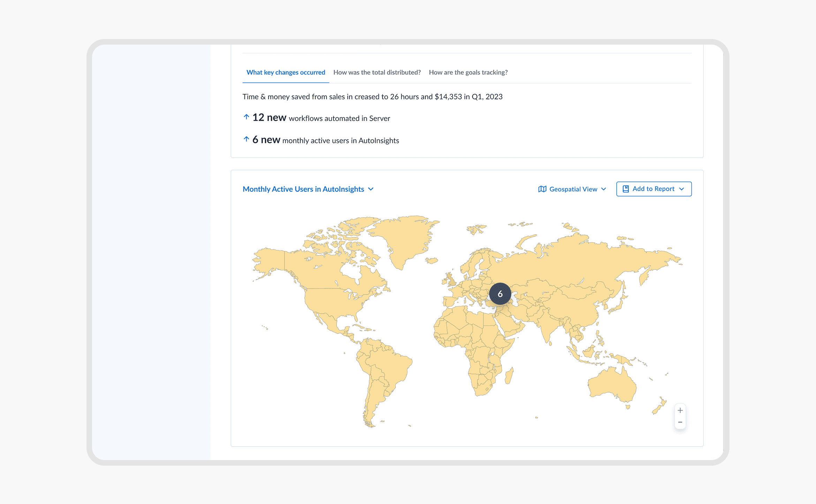This screenshot has width=816, height=504.
Task: Open How was the total distributed tab
Action: 377,72
